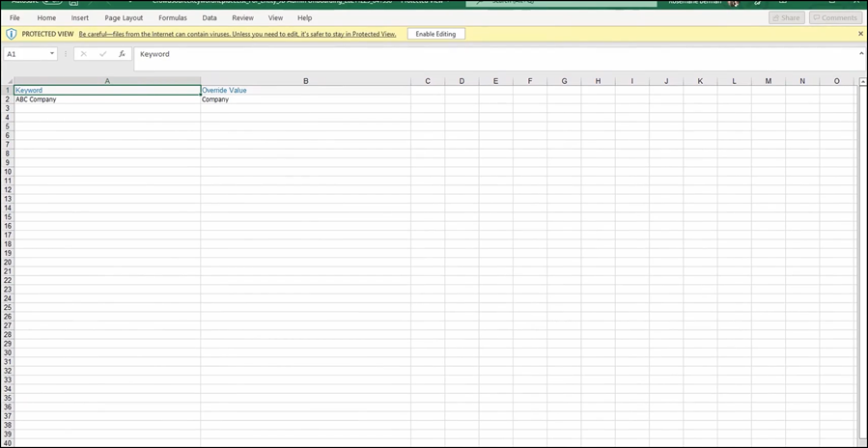The height and width of the screenshot is (448, 868).
Task: Open the Name Box dropdown arrow
Action: (51, 54)
